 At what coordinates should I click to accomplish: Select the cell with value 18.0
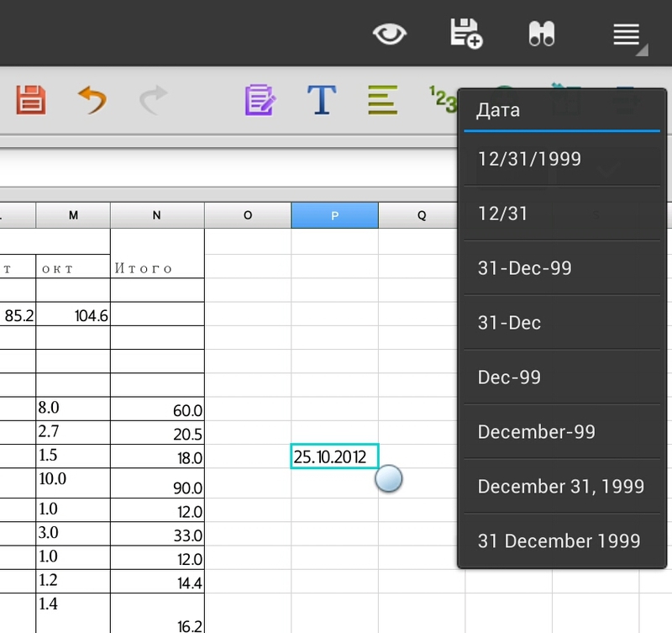point(157,456)
